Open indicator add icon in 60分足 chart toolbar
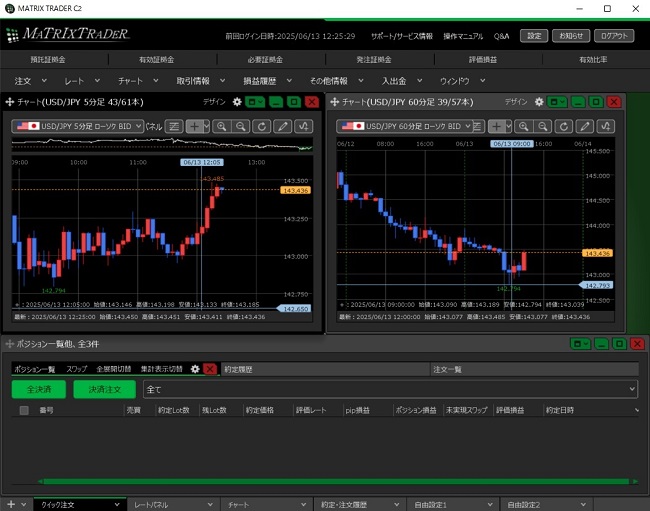Screen dimensions: 650x511 (x=606, y=126)
